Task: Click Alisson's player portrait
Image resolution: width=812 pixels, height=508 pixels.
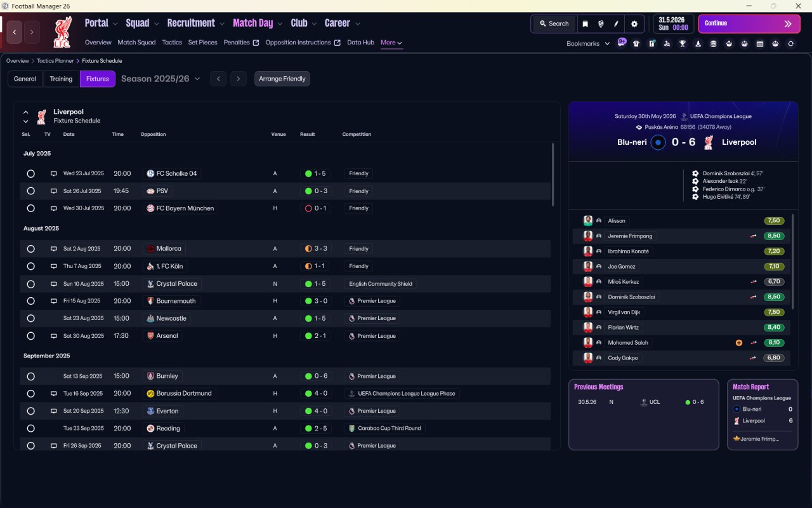Action: tap(588, 221)
